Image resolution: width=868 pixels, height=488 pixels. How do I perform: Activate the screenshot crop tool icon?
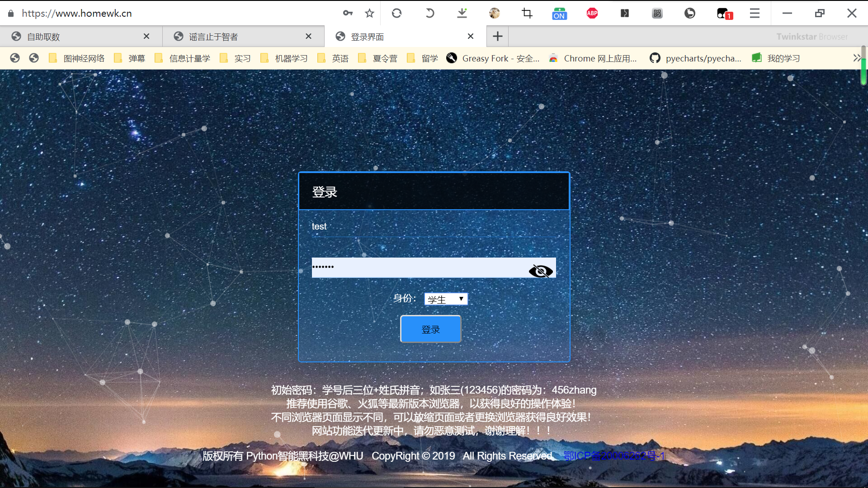pyautogui.click(x=527, y=13)
